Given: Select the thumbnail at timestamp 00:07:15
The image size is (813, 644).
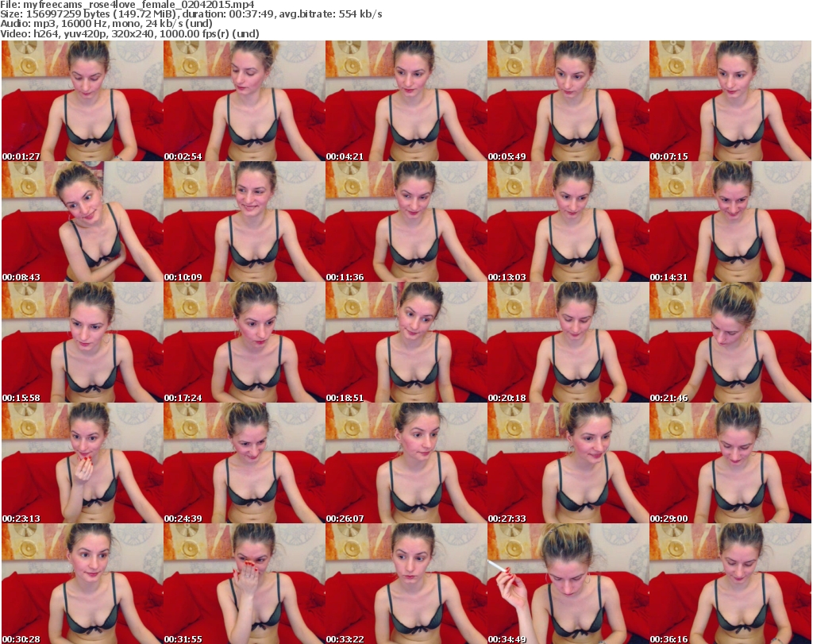Looking at the screenshot, I should pos(730,101).
